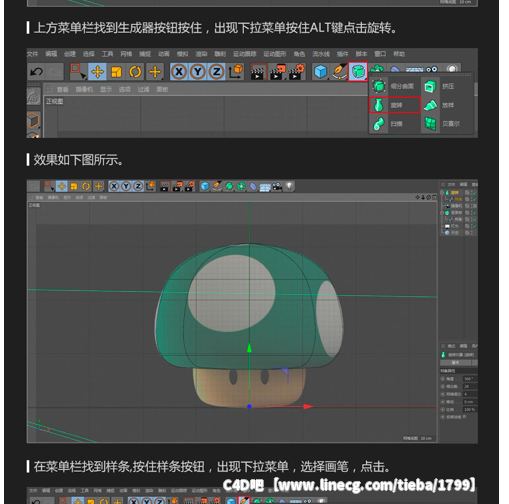The width and height of the screenshot is (509, 504).
Task: Collapse the second generator tree node
Action: pos(442,213)
